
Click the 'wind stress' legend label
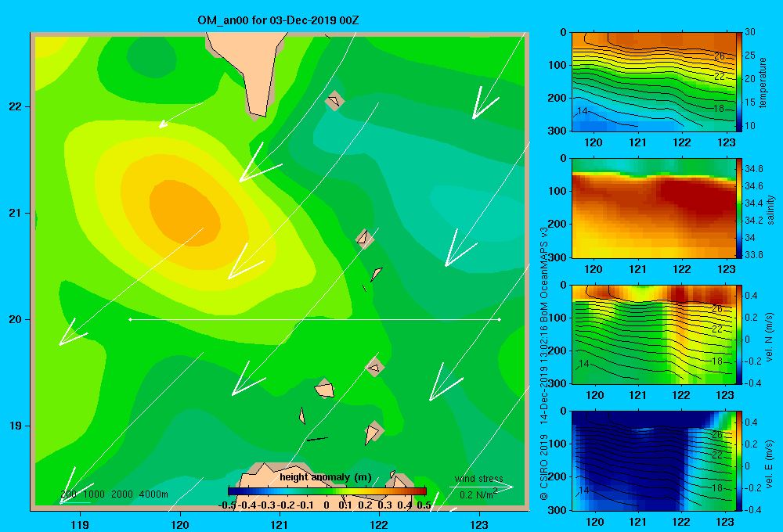(479, 479)
